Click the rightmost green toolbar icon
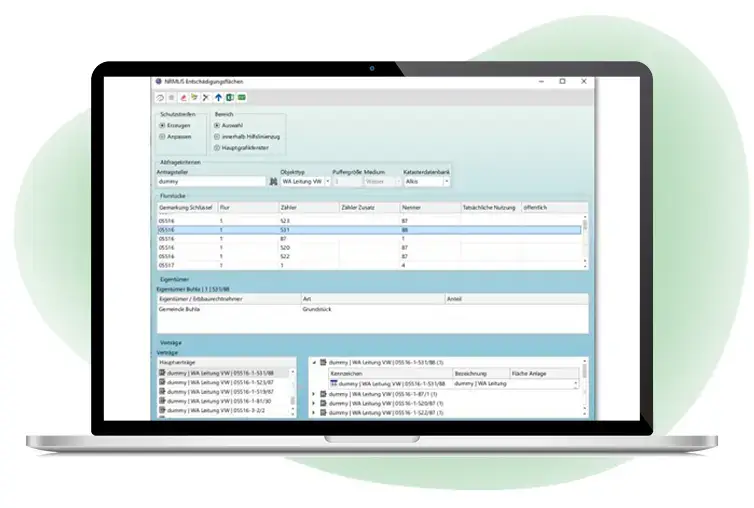The image size is (754, 508). (242, 98)
